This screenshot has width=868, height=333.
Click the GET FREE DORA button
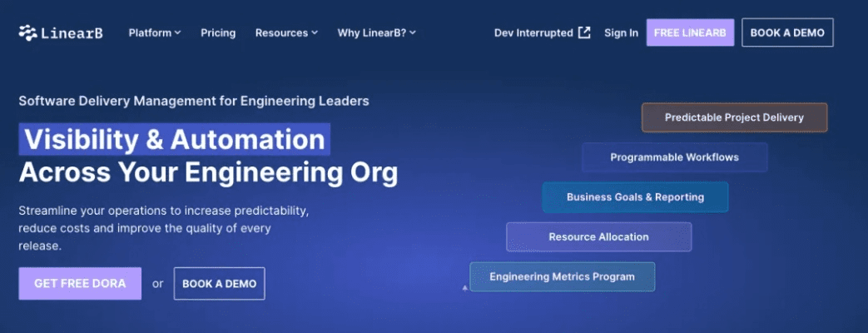click(x=80, y=284)
